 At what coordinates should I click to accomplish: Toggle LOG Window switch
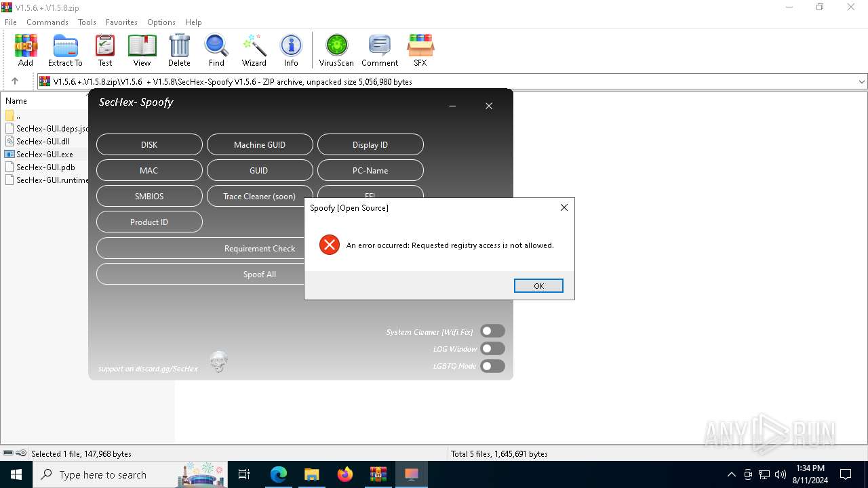[x=492, y=348]
